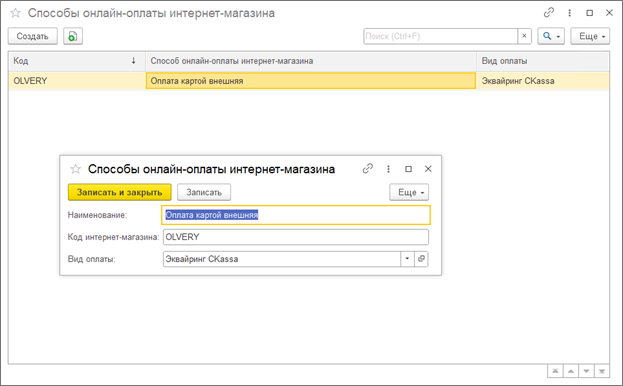Open dialog's three-dot options menu
623x386 pixels.
tap(388, 169)
